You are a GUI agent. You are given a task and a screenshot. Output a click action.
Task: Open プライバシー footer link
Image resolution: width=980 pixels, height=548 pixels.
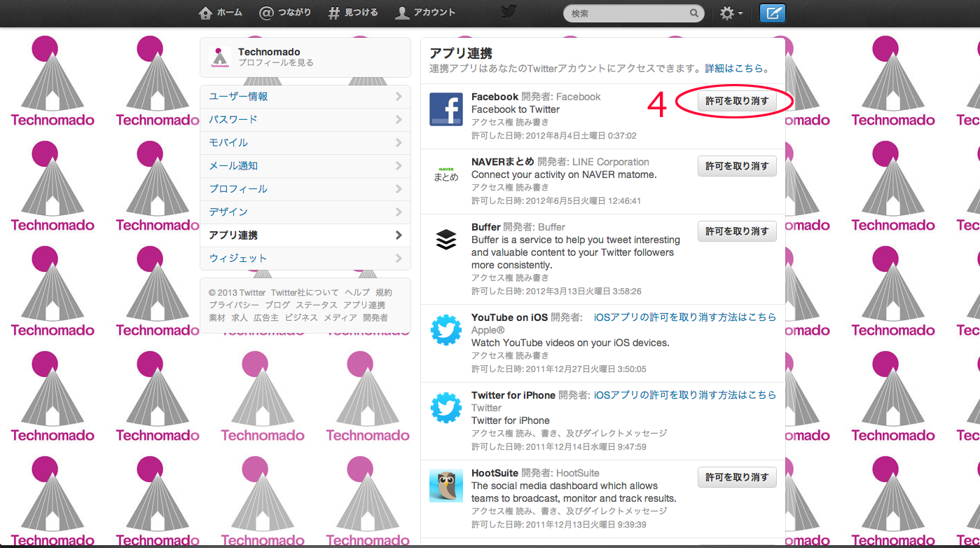(x=234, y=306)
